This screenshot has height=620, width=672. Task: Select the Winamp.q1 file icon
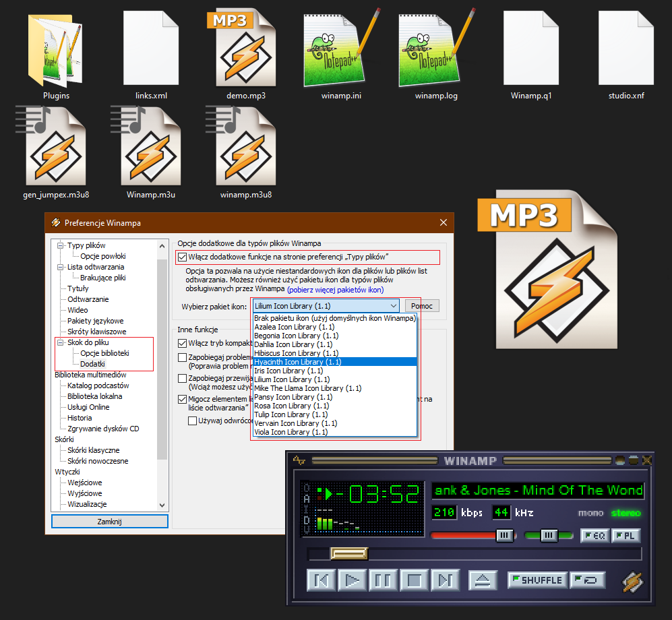click(531, 48)
